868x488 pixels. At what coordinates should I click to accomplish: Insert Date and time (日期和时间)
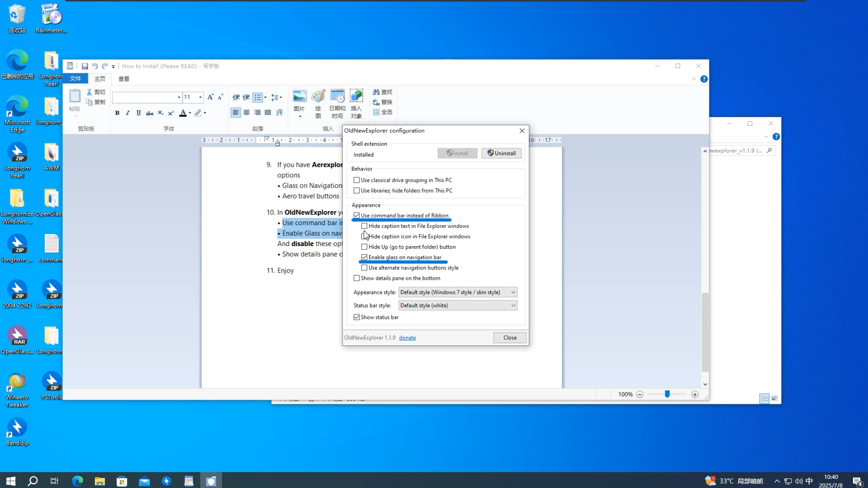[337, 104]
